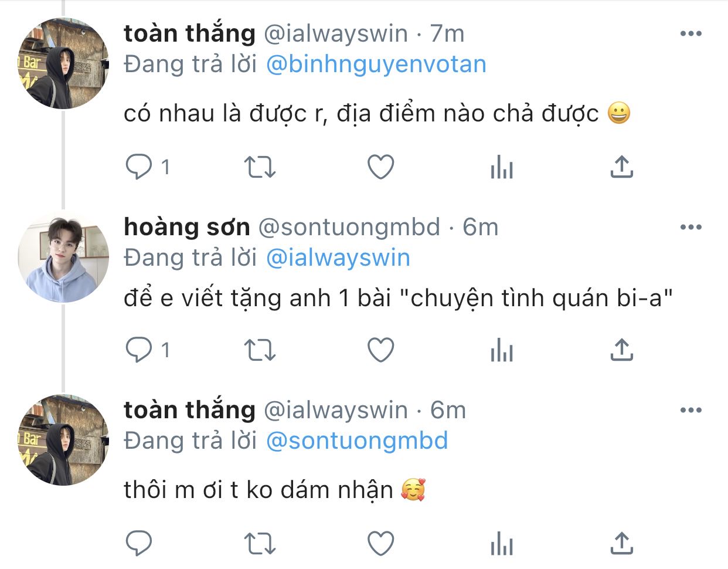Like hoàng sơn's tweet
Image resolution: width=728 pixels, height=569 pixels.
380,350
